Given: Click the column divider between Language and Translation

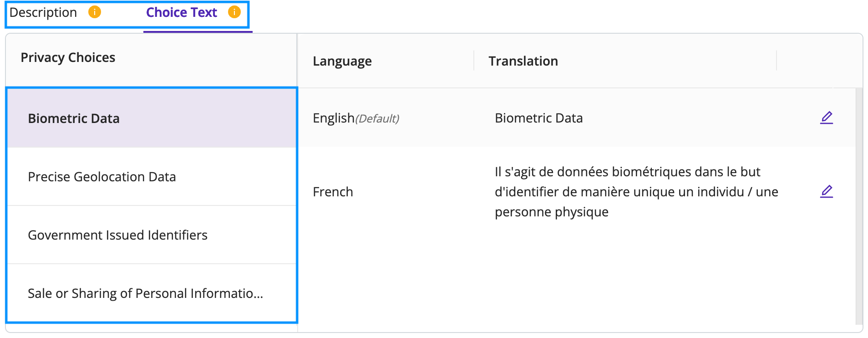Looking at the screenshot, I should pos(474,61).
